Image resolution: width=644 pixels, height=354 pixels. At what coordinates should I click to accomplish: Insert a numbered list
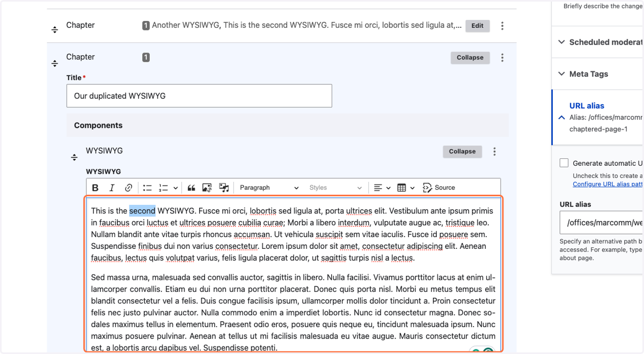click(164, 188)
